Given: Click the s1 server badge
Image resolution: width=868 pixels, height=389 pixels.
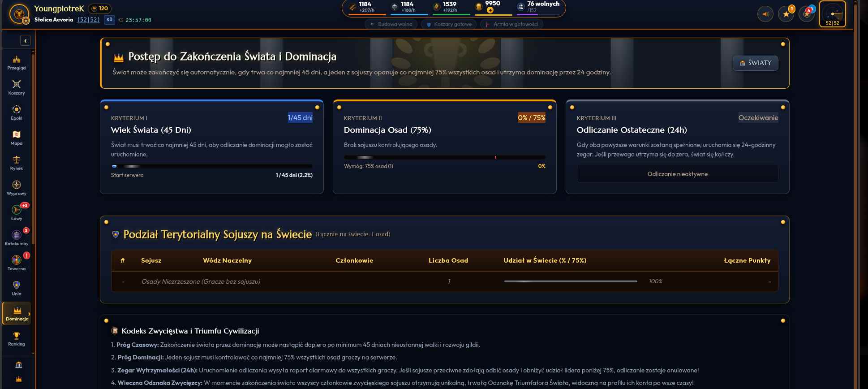Looking at the screenshot, I should click(x=109, y=20).
